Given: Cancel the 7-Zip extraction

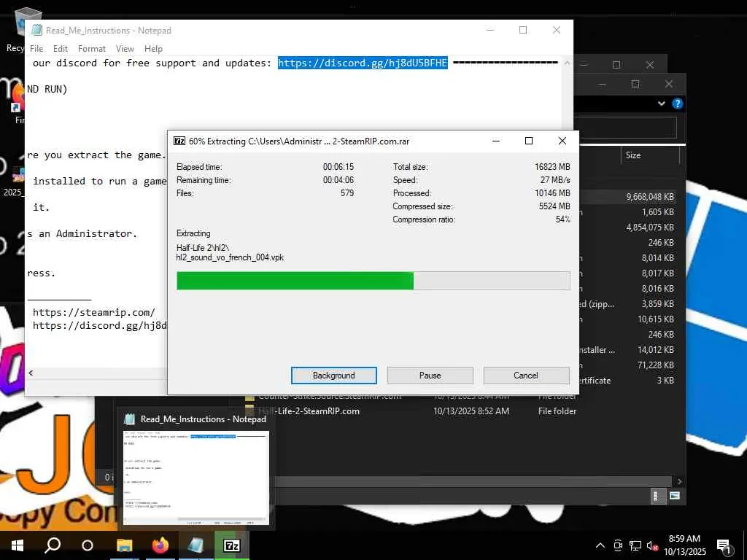Looking at the screenshot, I should pos(526,376).
